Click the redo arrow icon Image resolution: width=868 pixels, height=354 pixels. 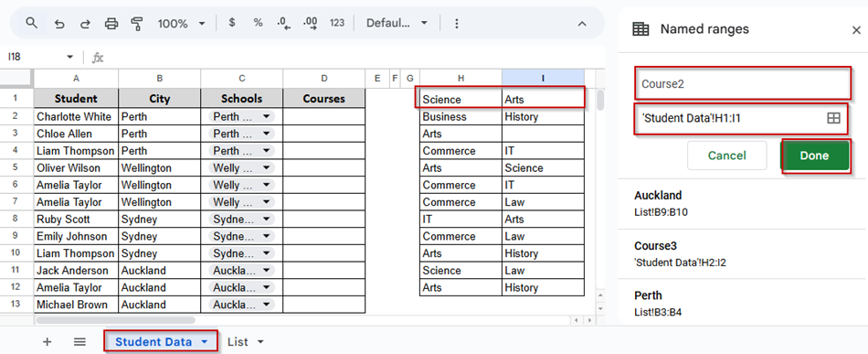(x=85, y=23)
